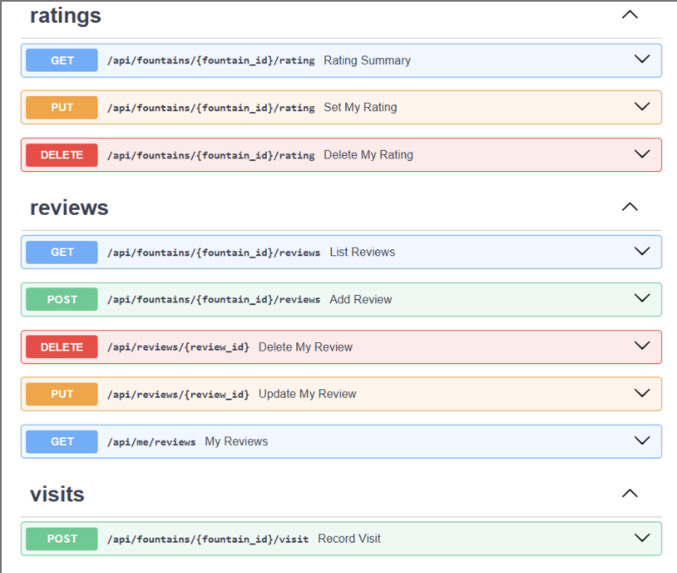Expand the My Reviews endpoint arrow

click(x=642, y=440)
